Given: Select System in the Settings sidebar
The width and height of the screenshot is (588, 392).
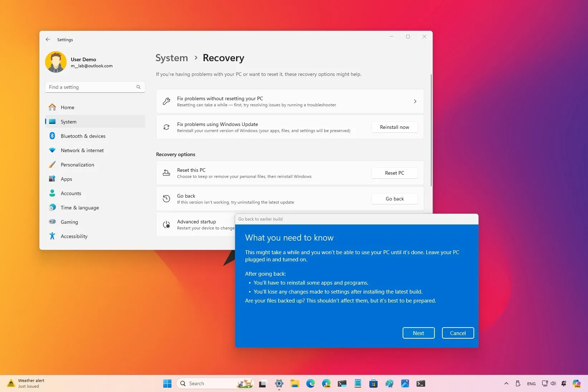Looking at the screenshot, I should 95,122.
